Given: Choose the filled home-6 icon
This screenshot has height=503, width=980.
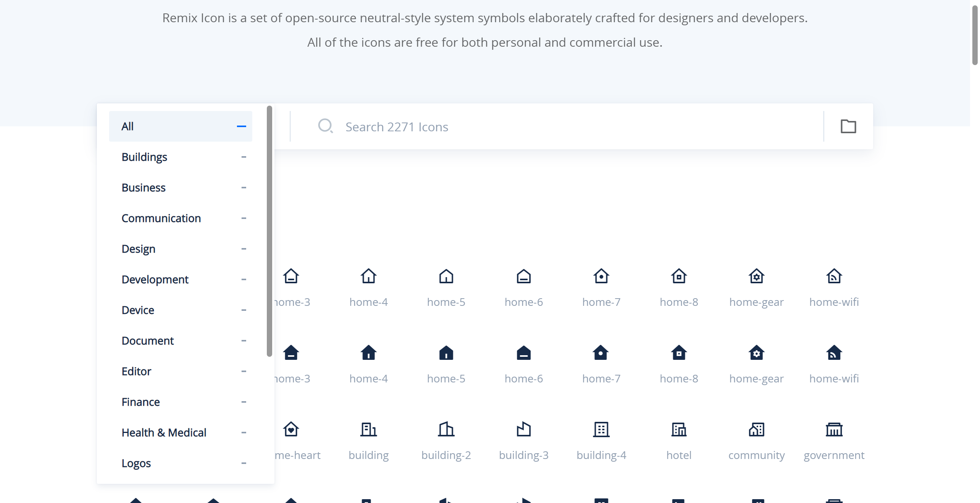Looking at the screenshot, I should pos(524,353).
